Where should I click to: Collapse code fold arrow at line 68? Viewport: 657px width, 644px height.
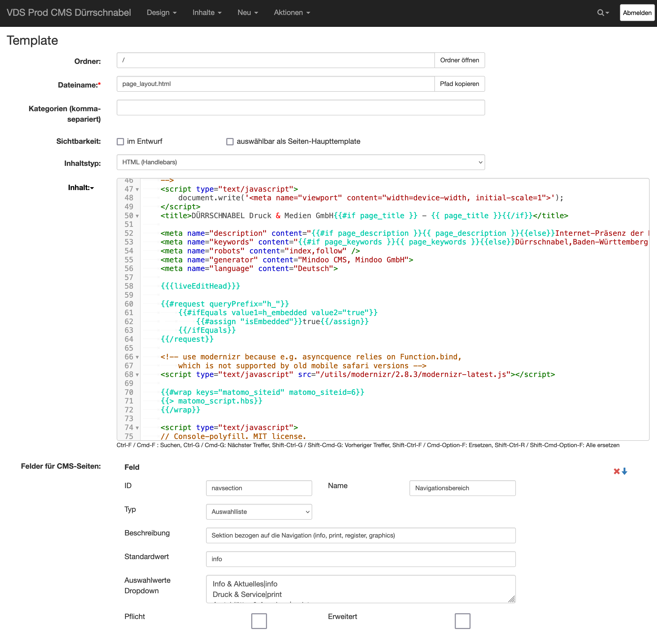click(137, 375)
